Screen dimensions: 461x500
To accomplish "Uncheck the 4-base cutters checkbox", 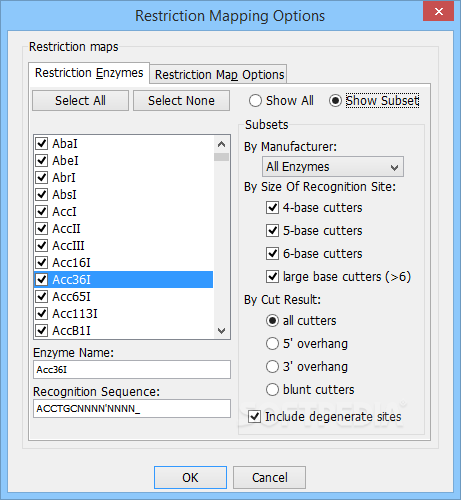I will click(272, 208).
